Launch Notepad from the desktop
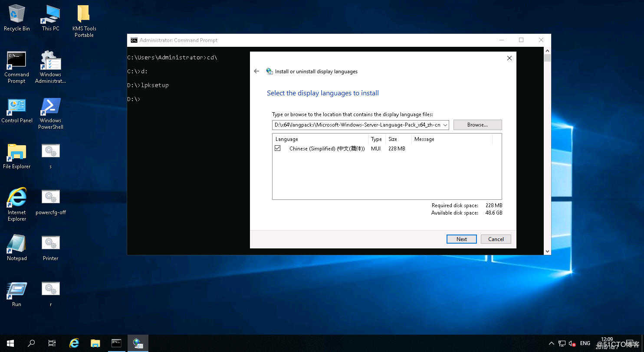The width and height of the screenshot is (644, 352). [x=17, y=247]
